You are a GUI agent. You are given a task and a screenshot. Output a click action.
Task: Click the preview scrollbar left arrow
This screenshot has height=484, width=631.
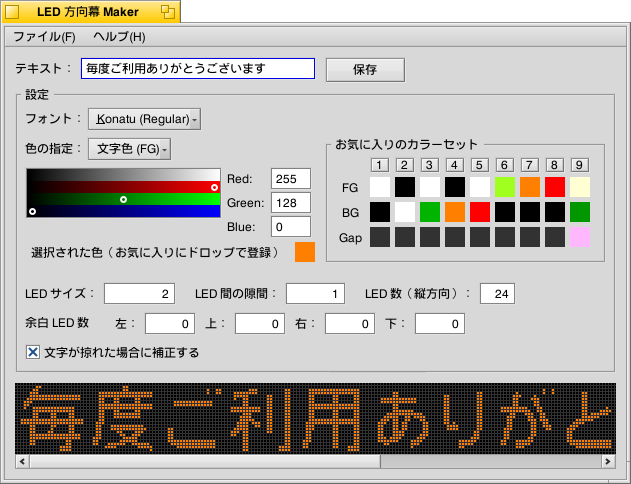[22, 461]
